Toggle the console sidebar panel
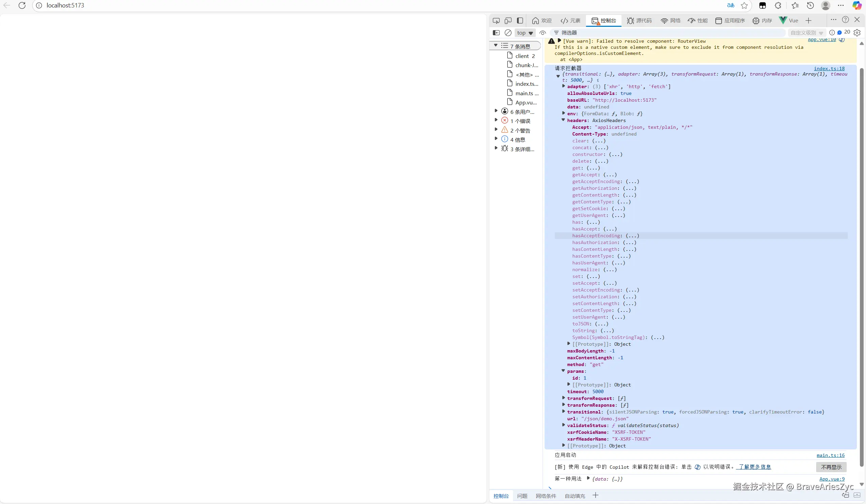The image size is (866, 504). tap(496, 33)
